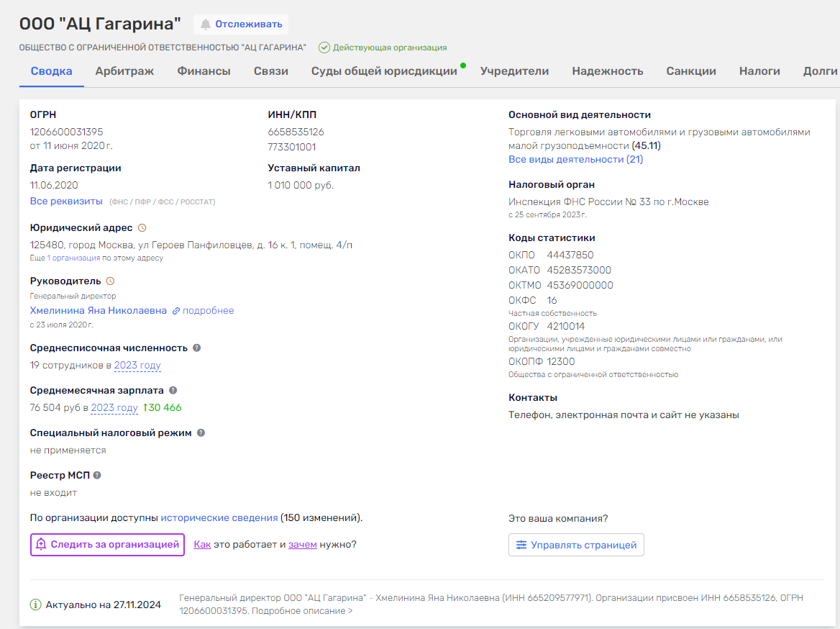Open the исторические сведения link

click(219, 518)
